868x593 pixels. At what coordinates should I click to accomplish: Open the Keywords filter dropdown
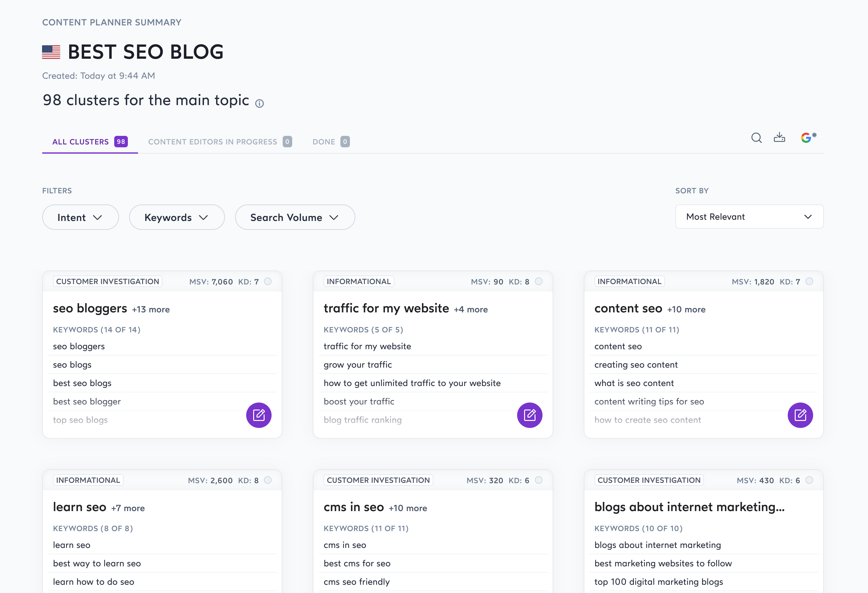(x=177, y=217)
